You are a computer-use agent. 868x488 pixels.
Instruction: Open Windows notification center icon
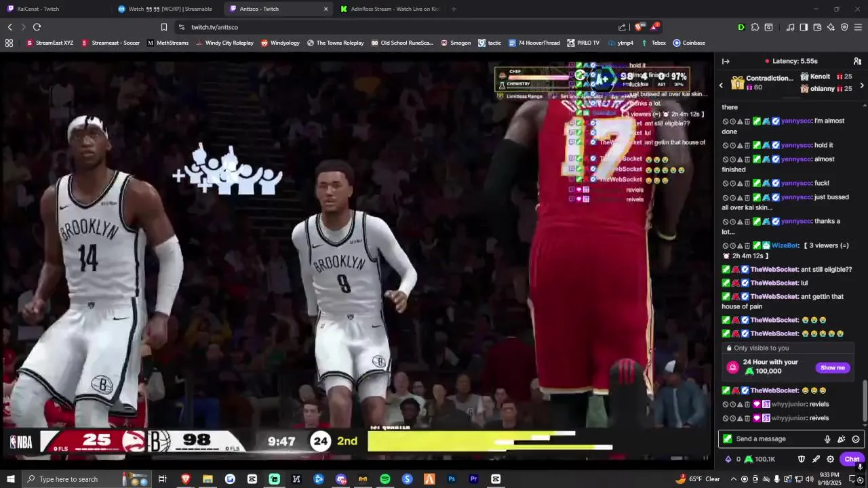853,479
